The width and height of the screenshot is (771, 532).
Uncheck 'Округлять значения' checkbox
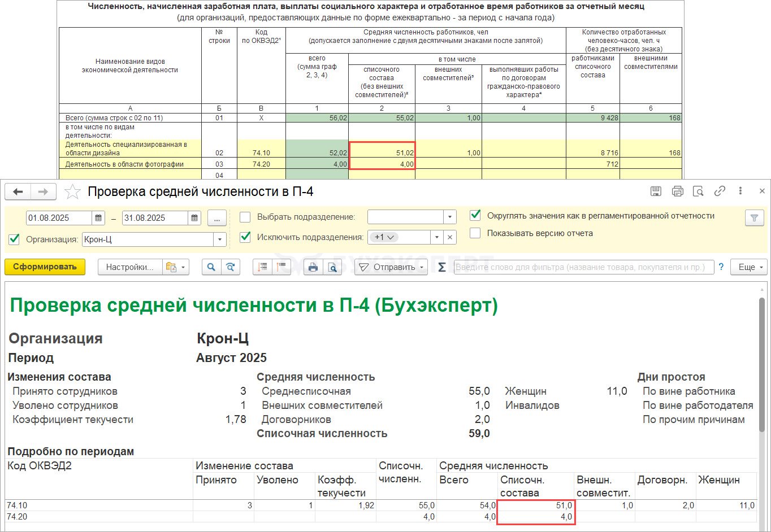point(475,216)
